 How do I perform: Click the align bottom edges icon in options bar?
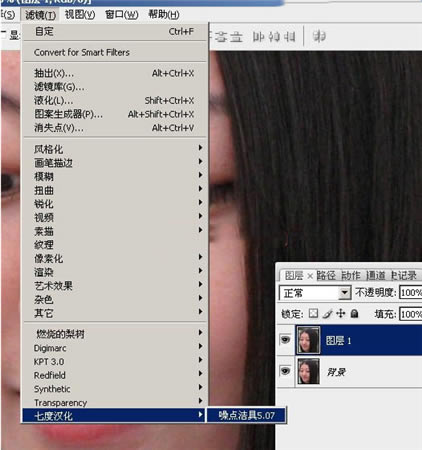click(x=236, y=36)
